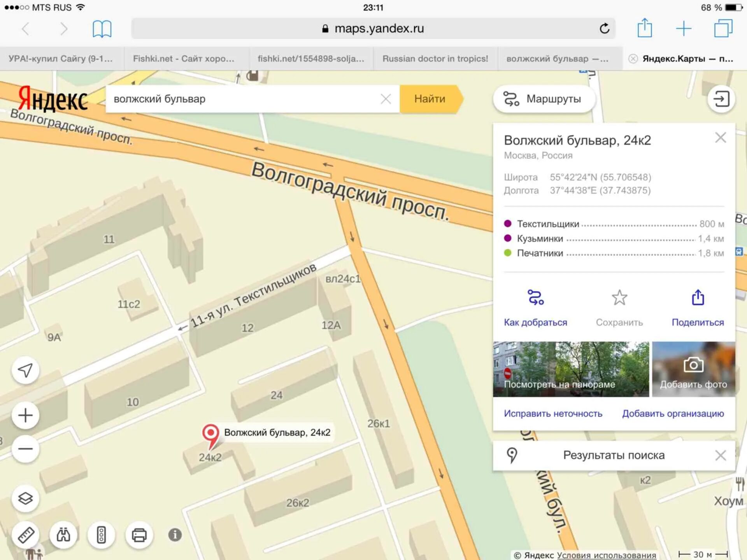
Task: Click building label 26к2 on map
Action: coord(298,503)
